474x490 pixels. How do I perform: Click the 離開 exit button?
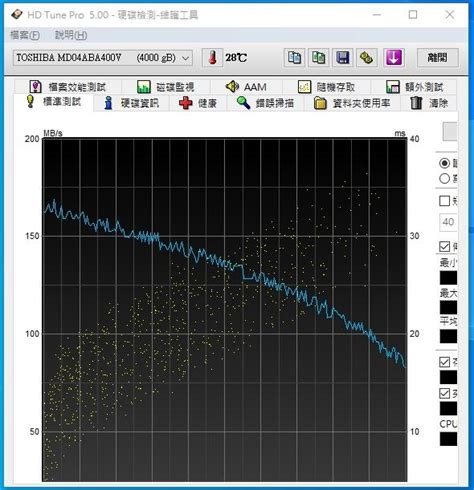(438, 58)
